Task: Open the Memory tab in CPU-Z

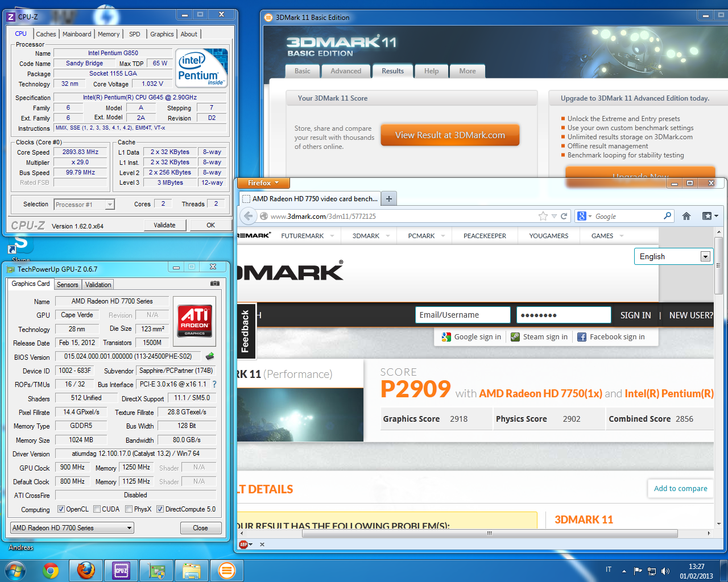Action: tap(109, 34)
